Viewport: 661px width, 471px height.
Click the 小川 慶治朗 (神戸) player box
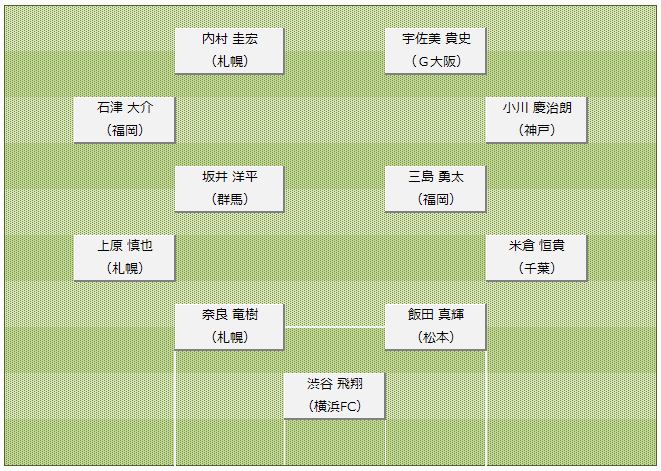[x=536, y=120]
